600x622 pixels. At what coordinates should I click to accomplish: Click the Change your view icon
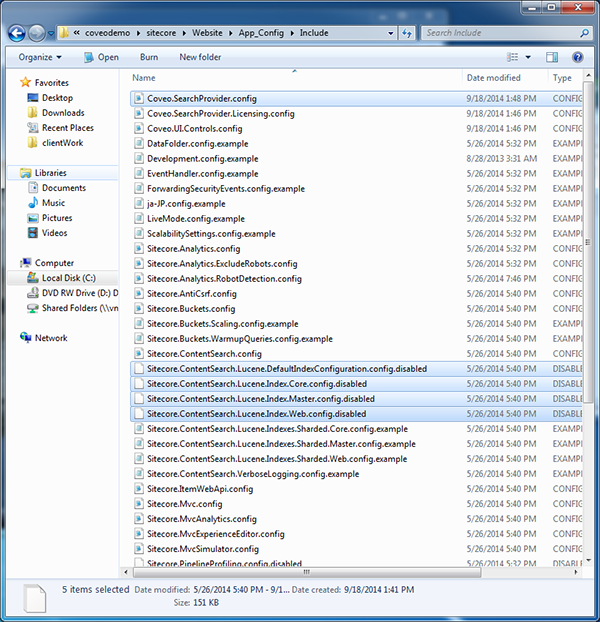[x=512, y=57]
